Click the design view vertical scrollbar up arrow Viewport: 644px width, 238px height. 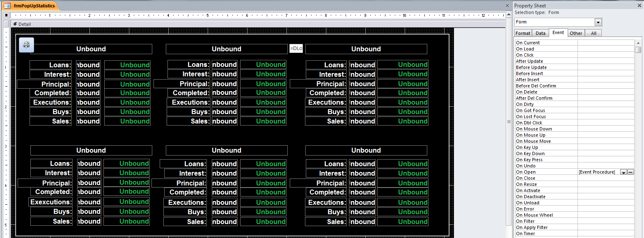509,15
